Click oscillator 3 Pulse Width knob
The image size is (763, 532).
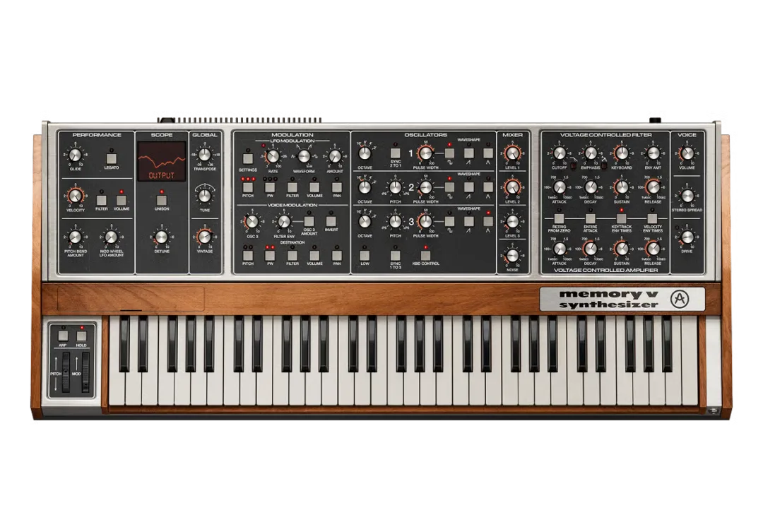pos(426,221)
